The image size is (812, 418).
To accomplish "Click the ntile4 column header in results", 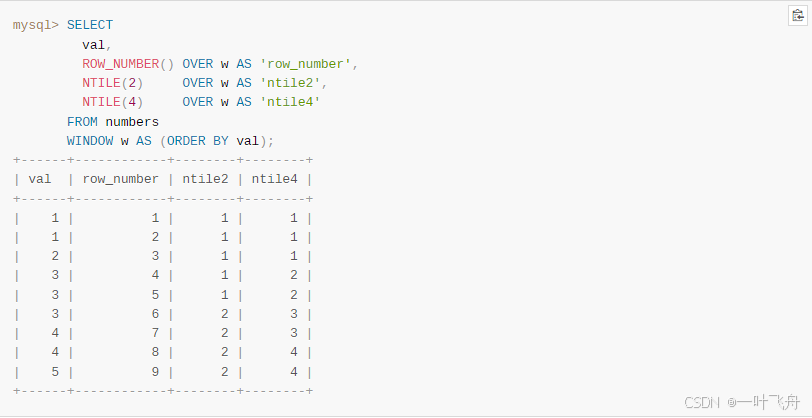I will point(274,180).
